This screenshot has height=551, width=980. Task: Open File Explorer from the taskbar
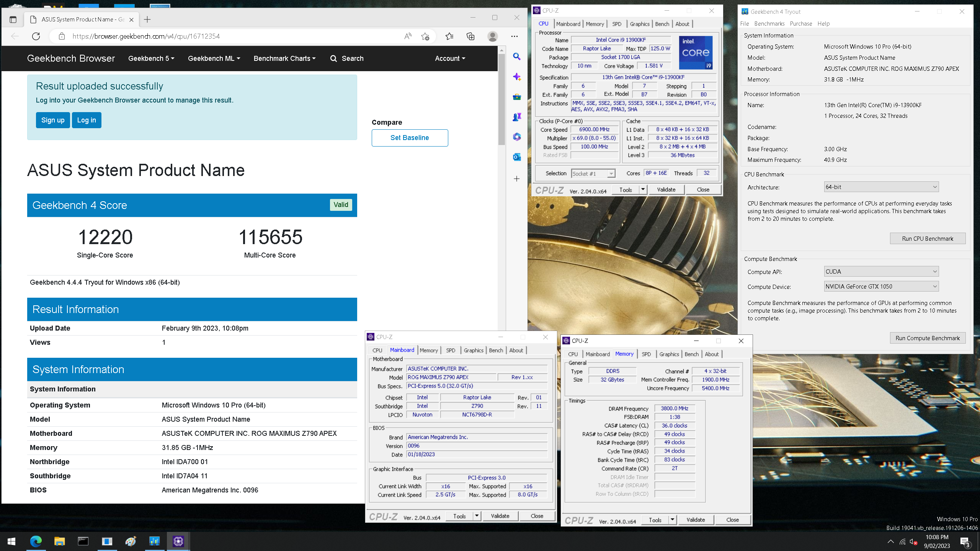[59, 541]
